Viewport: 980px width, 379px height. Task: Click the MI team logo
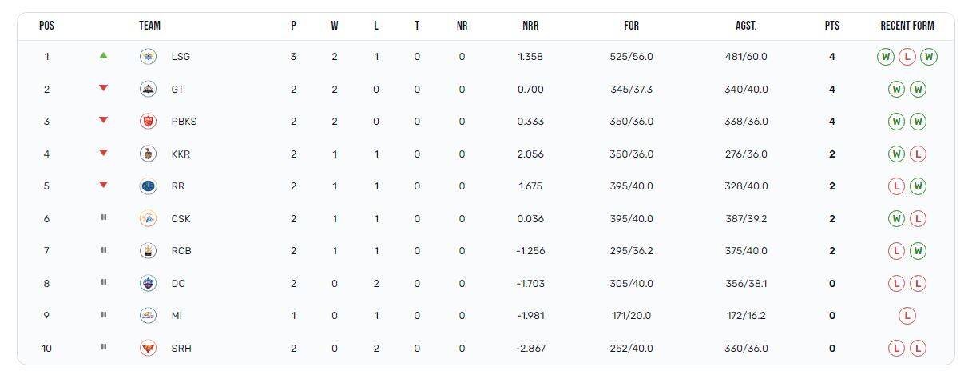point(148,316)
